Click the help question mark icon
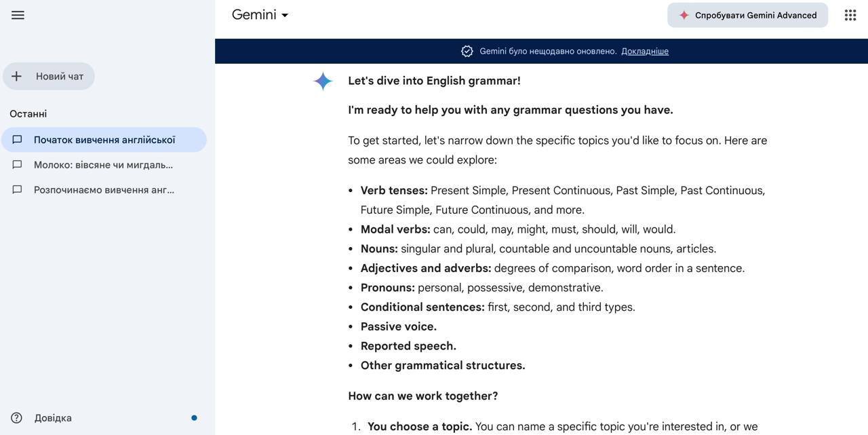The image size is (868, 435). (x=17, y=418)
